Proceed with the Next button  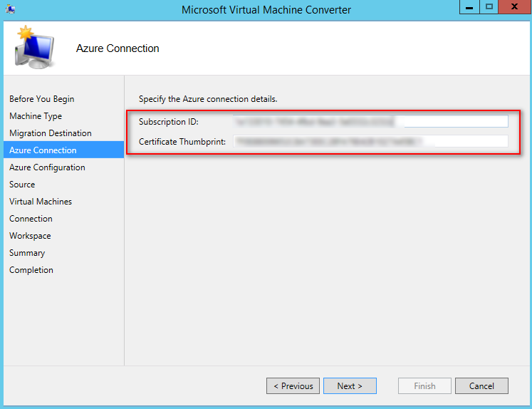pyautogui.click(x=350, y=386)
